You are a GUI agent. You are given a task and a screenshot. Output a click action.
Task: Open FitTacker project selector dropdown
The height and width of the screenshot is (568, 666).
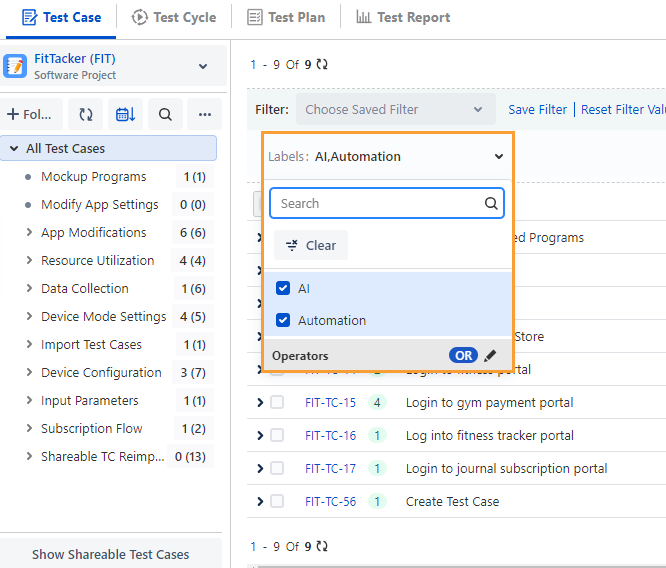[x=203, y=66]
